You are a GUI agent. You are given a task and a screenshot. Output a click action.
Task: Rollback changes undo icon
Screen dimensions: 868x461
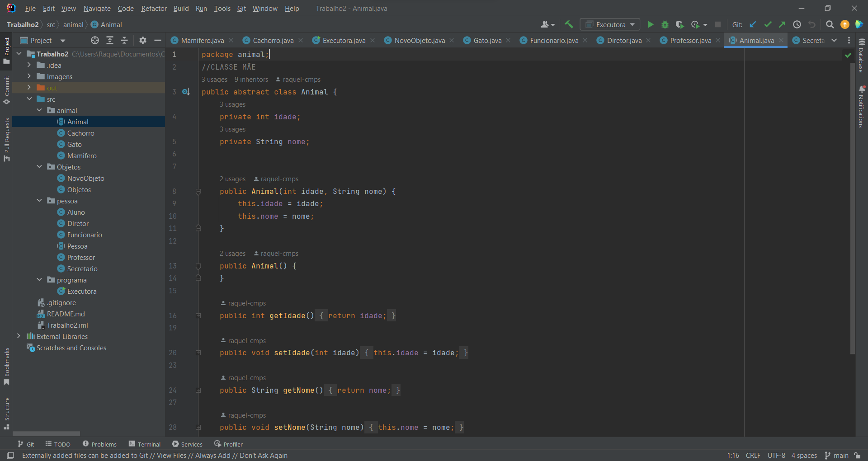pyautogui.click(x=812, y=24)
